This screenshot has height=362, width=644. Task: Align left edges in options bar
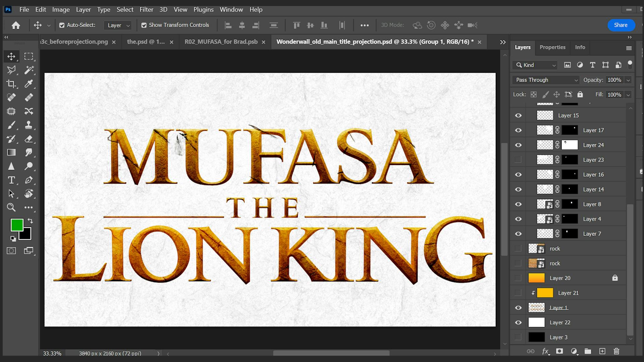(x=228, y=25)
